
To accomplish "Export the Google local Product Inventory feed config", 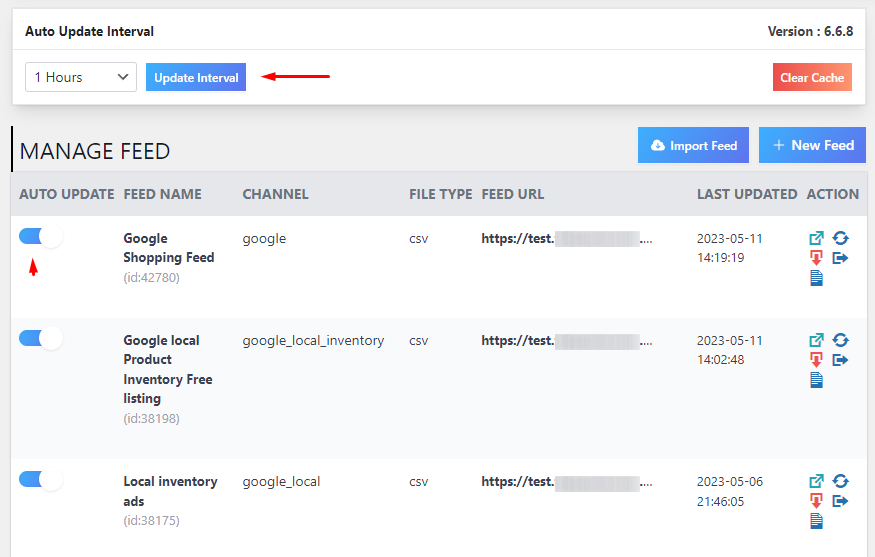I will point(840,360).
